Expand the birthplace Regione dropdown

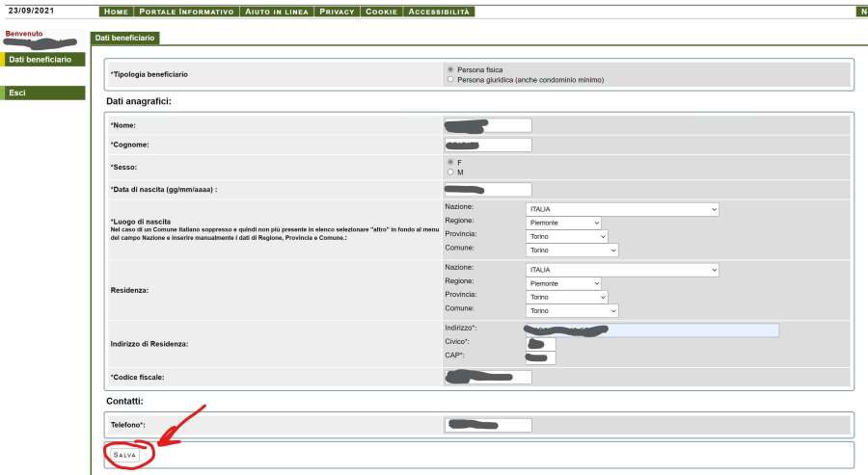tap(563, 223)
